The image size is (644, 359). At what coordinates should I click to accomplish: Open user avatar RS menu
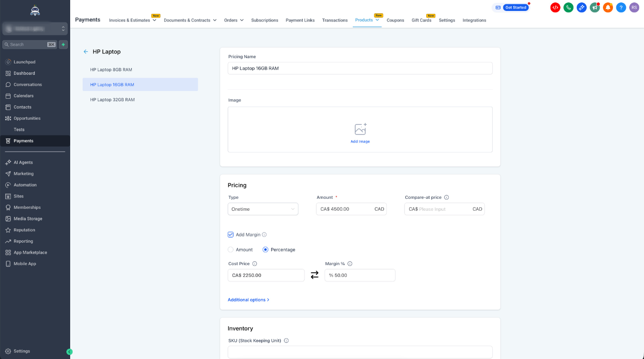pyautogui.click(x=634, y=7)
